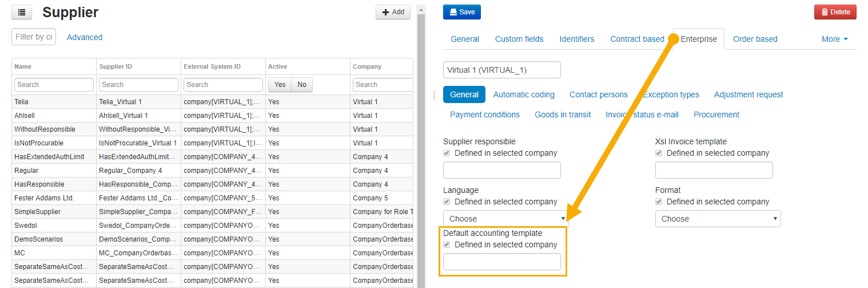Open the Payment conditions sub-tab
Viewport: 868px width, 288px height.
485,115
